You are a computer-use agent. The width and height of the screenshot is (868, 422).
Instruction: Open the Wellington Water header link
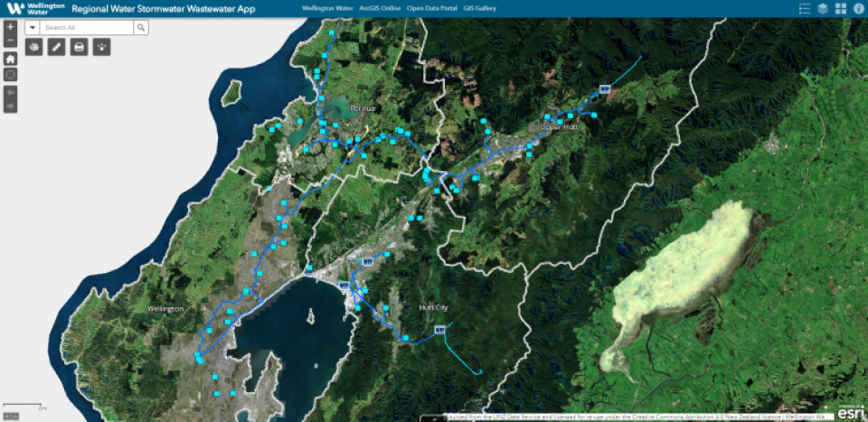(x=327, y=8)
